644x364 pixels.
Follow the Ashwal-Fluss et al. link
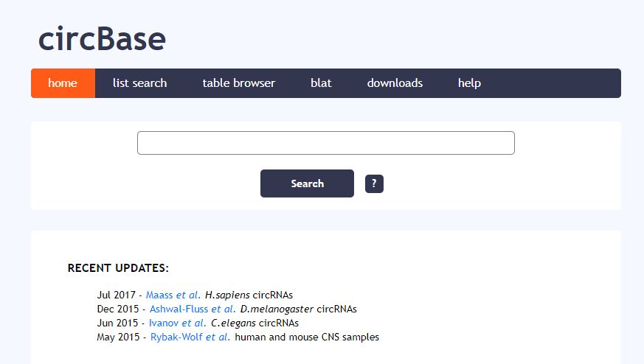coord(193,309)
